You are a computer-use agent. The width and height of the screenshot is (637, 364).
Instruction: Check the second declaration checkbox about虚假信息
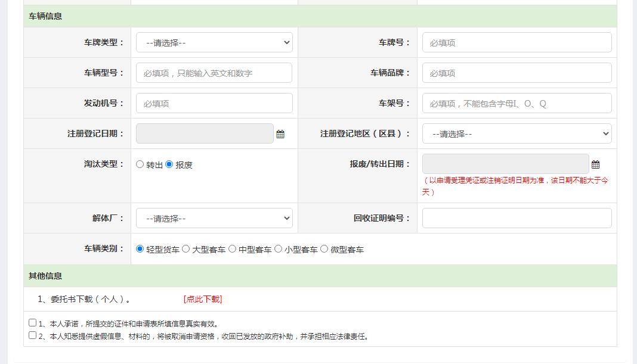[32, 334]
